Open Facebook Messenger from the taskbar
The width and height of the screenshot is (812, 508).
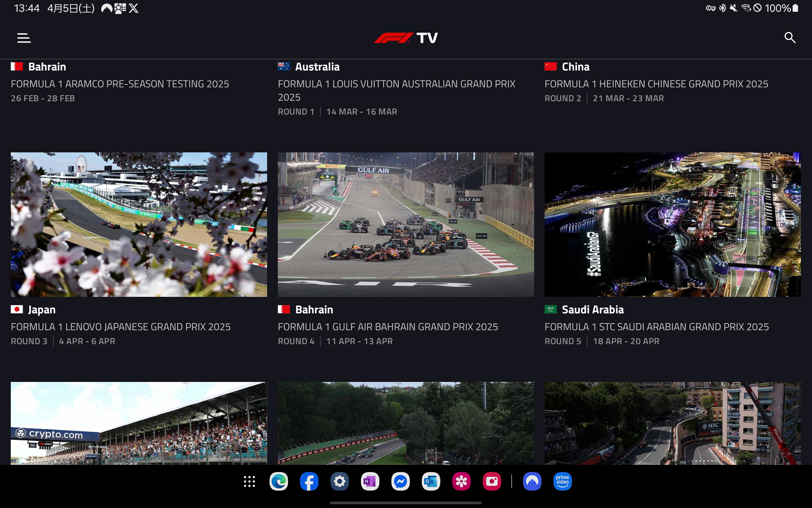(401, 481)
